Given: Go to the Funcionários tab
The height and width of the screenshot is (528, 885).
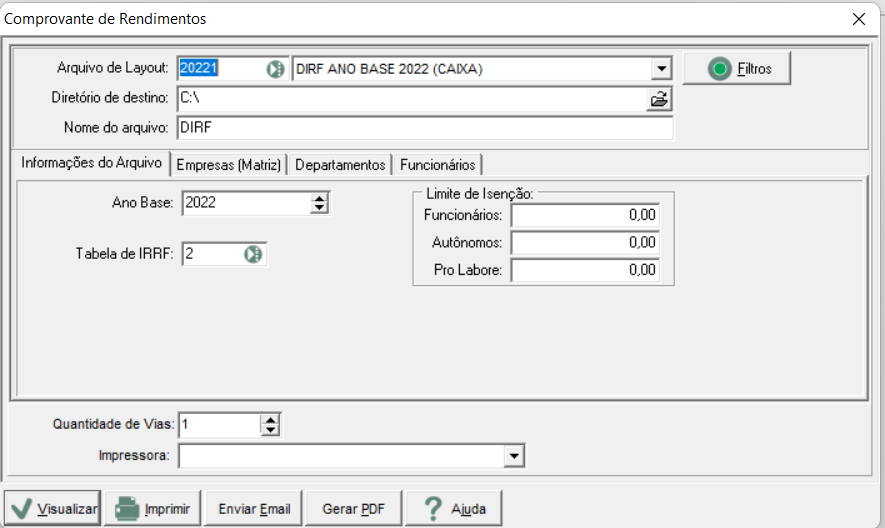Looking at the screenshot, I should (437, 165).
